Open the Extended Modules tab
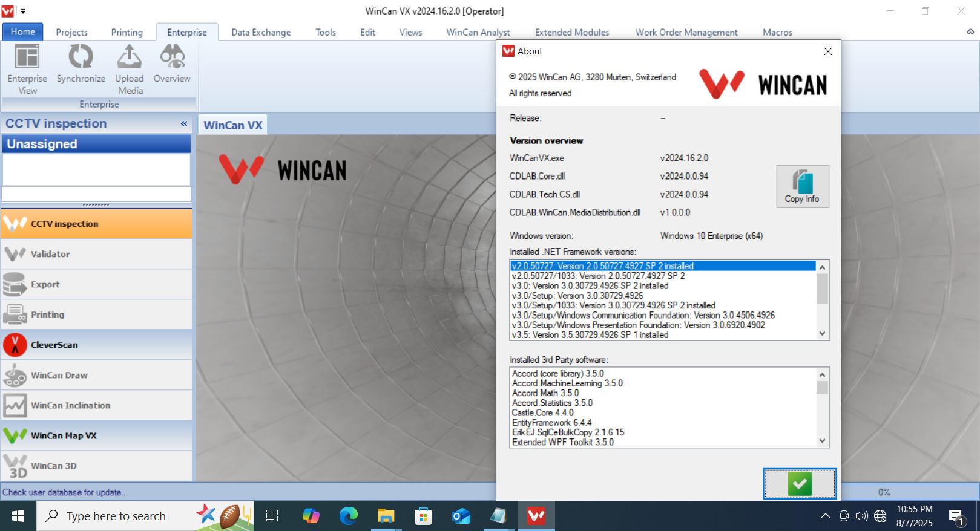Viewport: 980px width, 531px height. 572,32
